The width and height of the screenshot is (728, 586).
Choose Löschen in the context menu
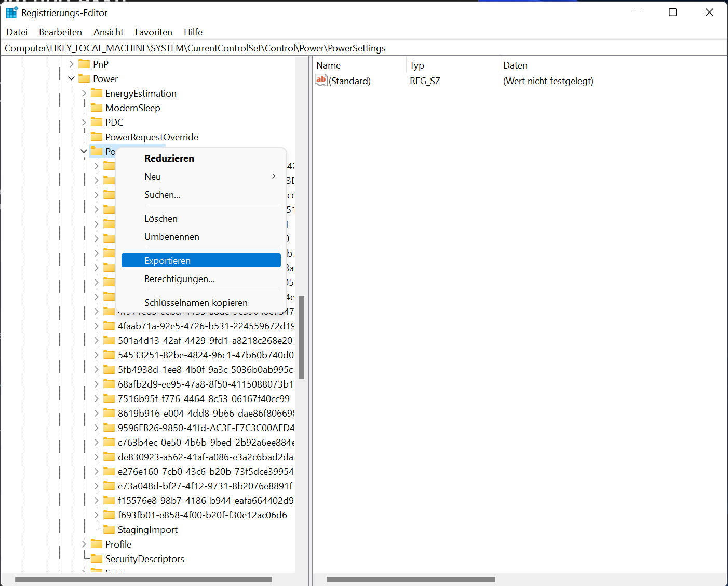(201, 219)
